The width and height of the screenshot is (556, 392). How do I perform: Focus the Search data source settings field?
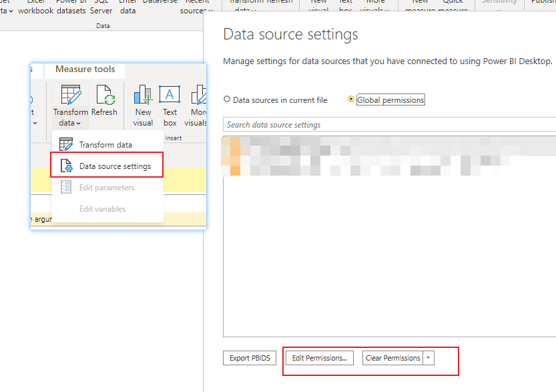(389, 124)
